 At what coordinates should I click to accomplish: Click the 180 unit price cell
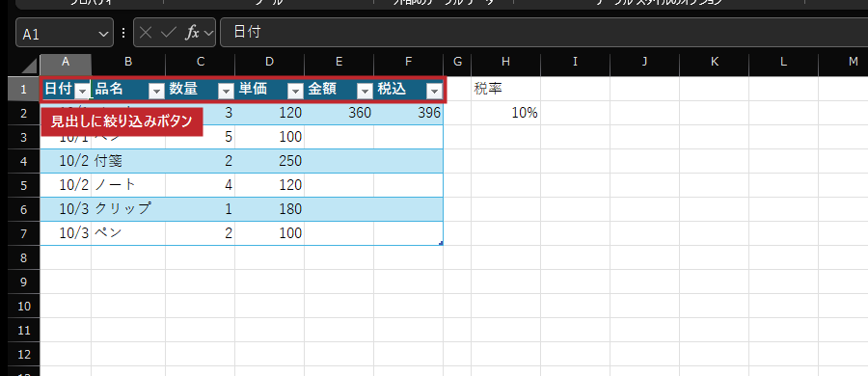click(270, 209)
